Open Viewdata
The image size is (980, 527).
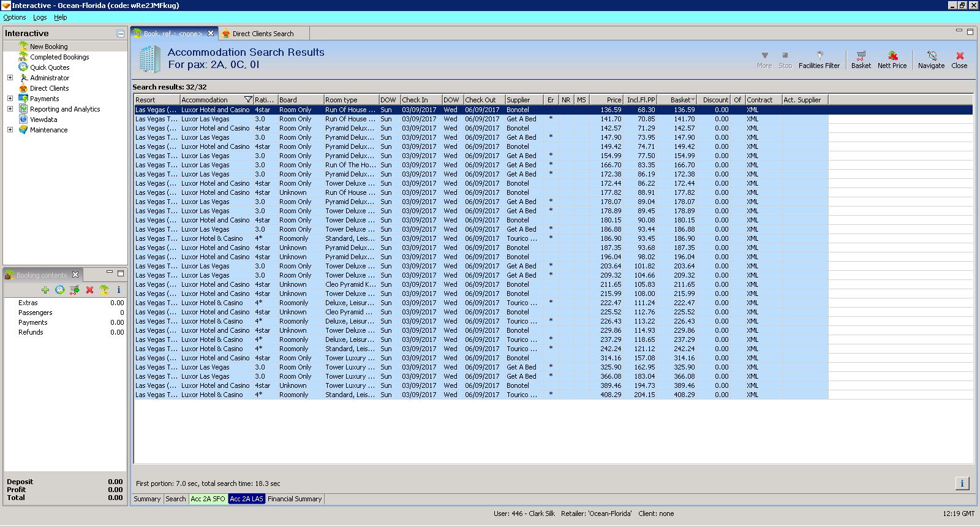(x=43, y=119)
